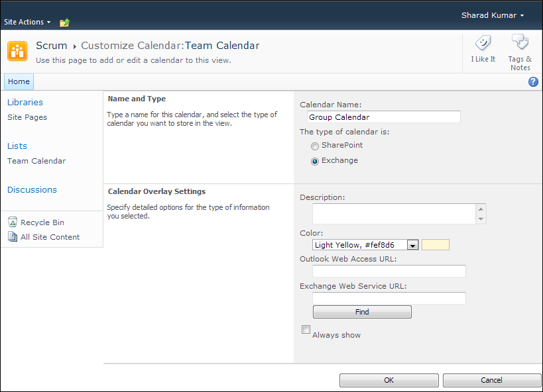Image resolution: width=543 pixels, height=392 pixels.
Task: Enable the Always show checkbox
Action: click(x=306, y=329)
